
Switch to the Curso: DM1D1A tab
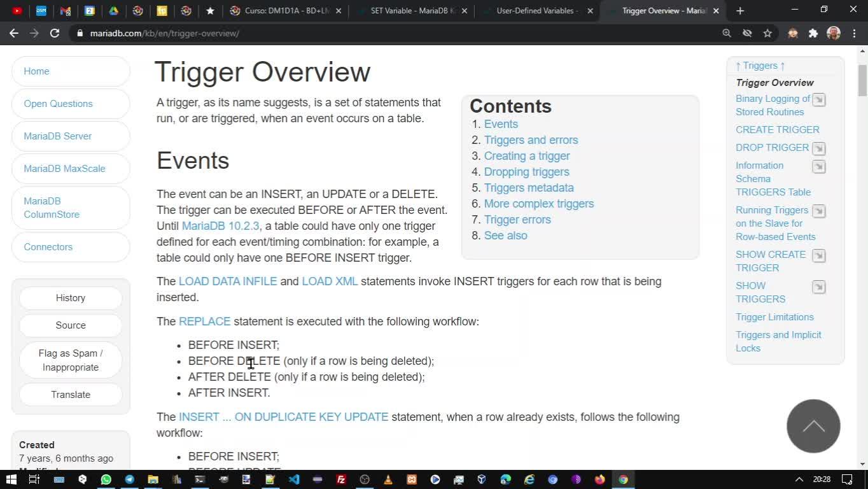pyautogui.click(x=286, y=11)
